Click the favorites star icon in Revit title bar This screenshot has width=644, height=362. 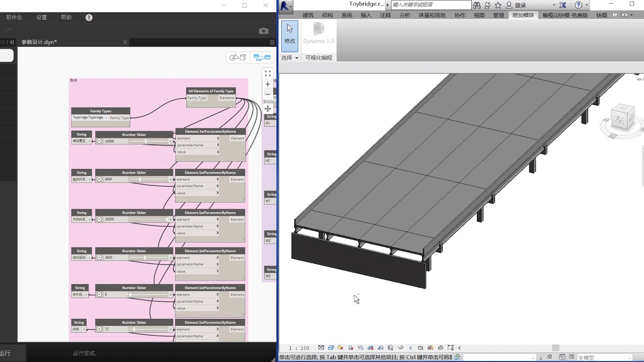[498, 5]
